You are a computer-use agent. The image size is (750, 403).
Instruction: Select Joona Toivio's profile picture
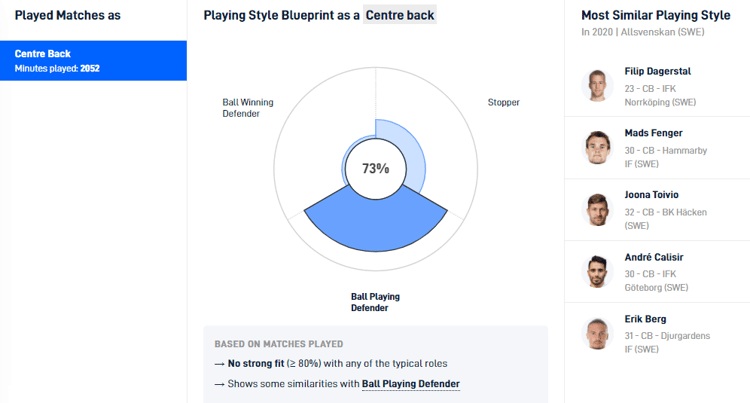click(x=598, y=209)
